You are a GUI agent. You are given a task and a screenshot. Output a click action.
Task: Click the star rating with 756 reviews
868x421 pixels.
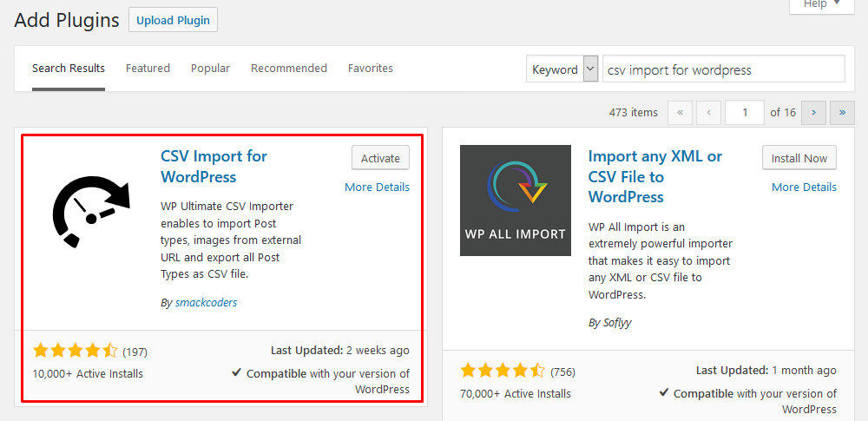(502, 372)
